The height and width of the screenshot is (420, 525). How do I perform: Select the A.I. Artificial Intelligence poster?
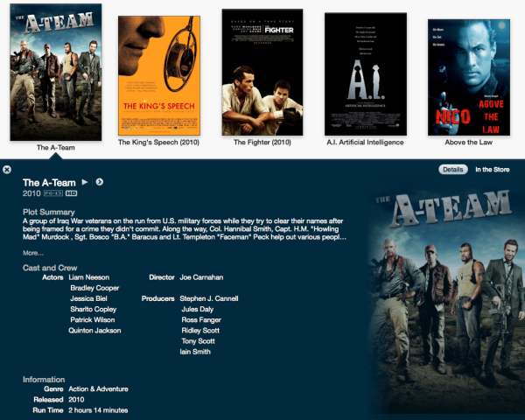point(366,74)
